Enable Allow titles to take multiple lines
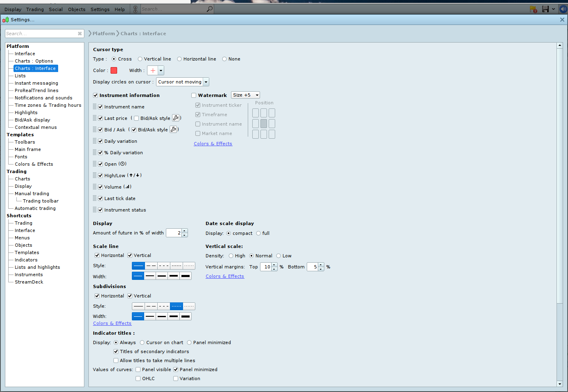The height and width of the screenshot is (392, 568). pyautogui.click(x=116, y=360)
